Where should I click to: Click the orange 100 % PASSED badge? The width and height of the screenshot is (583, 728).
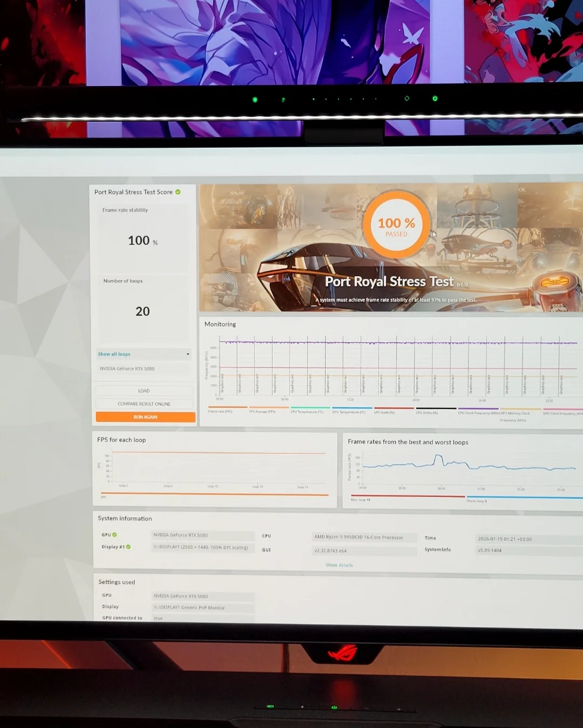click(x=396, y=225)
